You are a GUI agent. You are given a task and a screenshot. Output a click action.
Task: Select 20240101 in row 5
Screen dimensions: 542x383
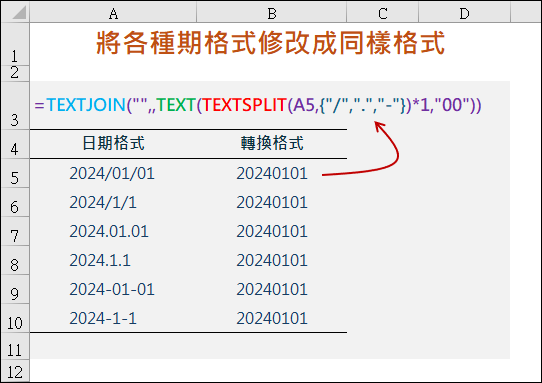click(272, 173)
